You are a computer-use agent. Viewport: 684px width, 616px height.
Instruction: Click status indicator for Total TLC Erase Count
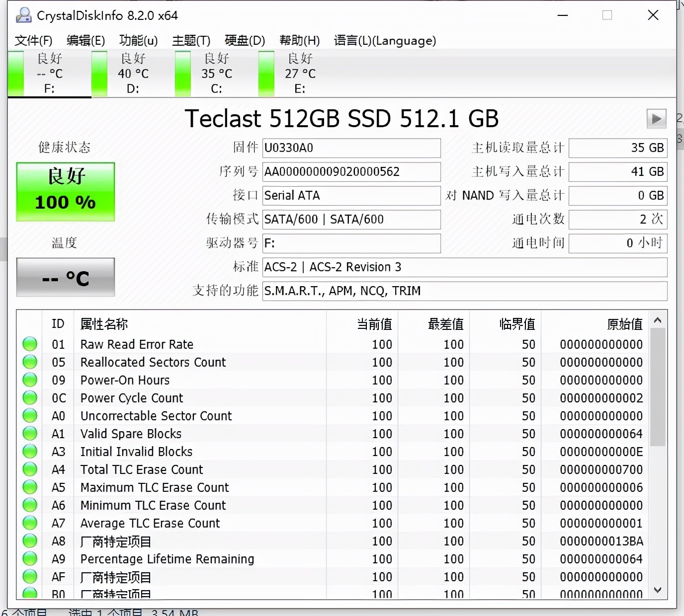(30, 469)
